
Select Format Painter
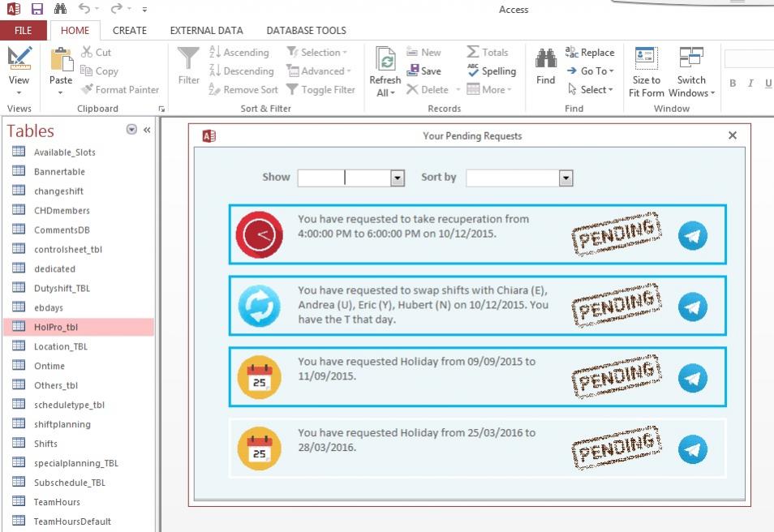tap(120, 90)
